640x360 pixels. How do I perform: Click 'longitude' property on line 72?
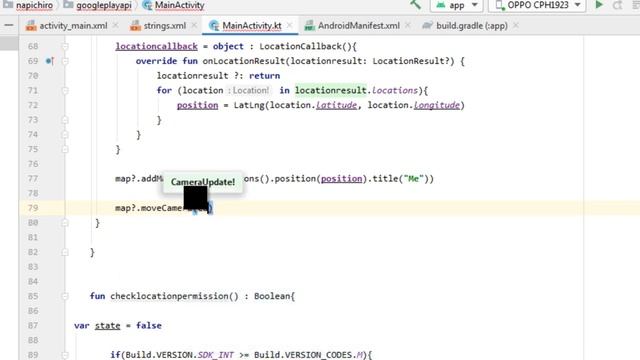click(x=437, y=105)
